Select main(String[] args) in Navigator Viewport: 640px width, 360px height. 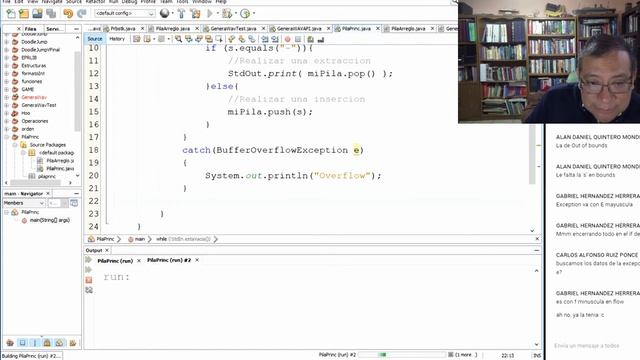click(x=49, y=220)
